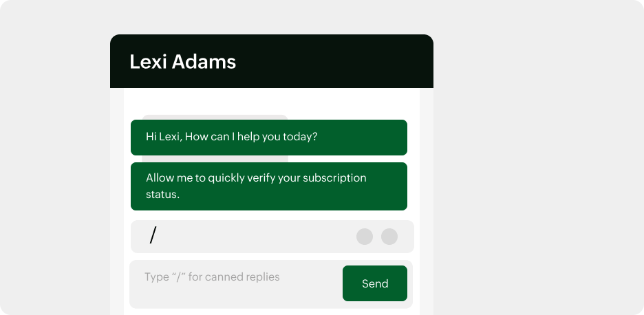Select the "Hi Lexi" greeting message bubble
644x315 pixels.
click(x=268, y=138)
